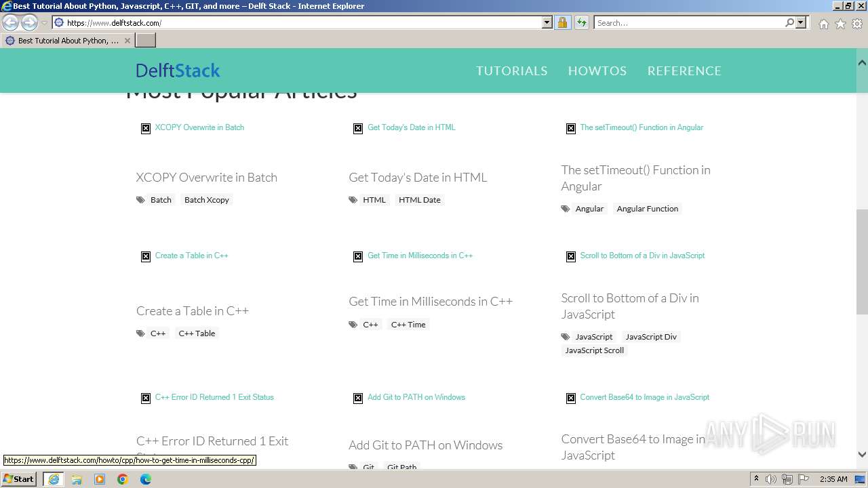
Task: Click the HTML tag
Action: point(374,200)
